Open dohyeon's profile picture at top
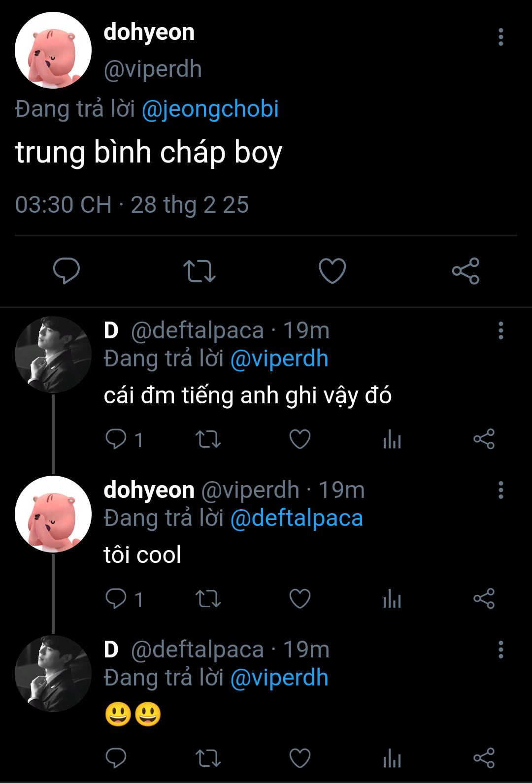This screenshot has height=783, width=532. (53, 50)
